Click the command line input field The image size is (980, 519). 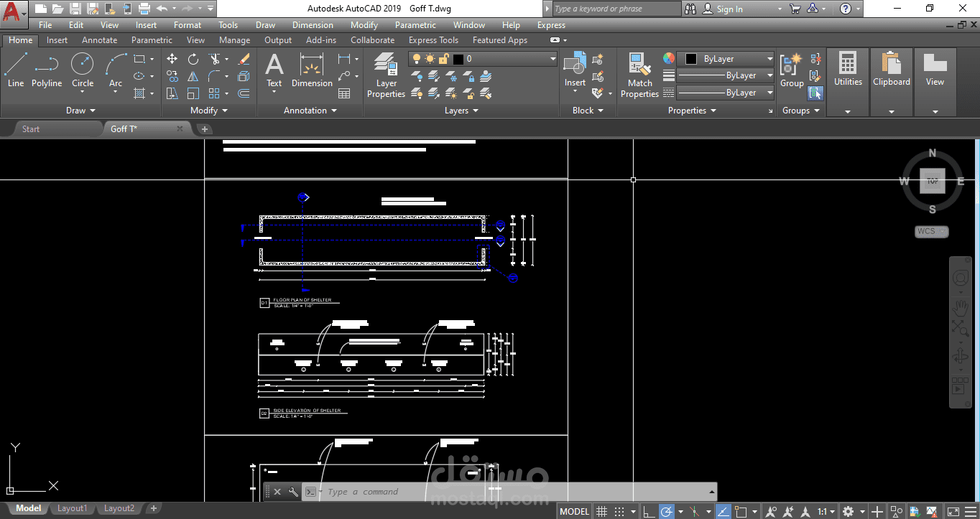pyautogui.click(x=503, y=492)
